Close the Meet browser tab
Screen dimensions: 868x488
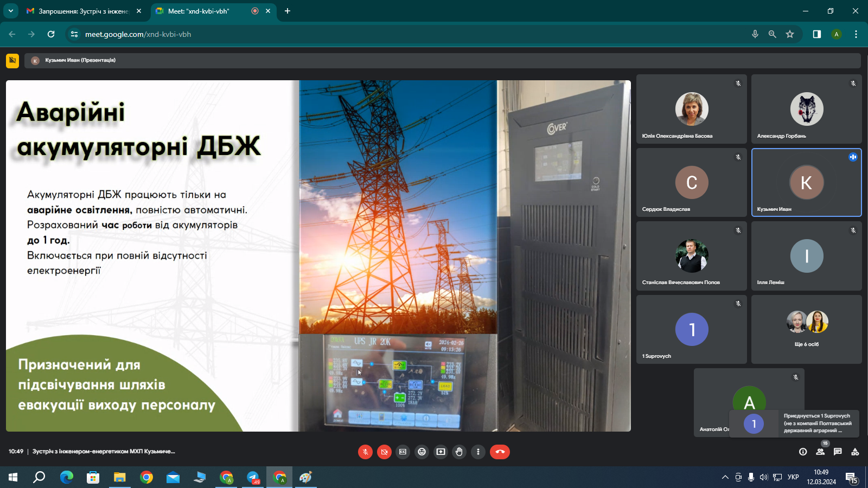(x=268, y=11)
